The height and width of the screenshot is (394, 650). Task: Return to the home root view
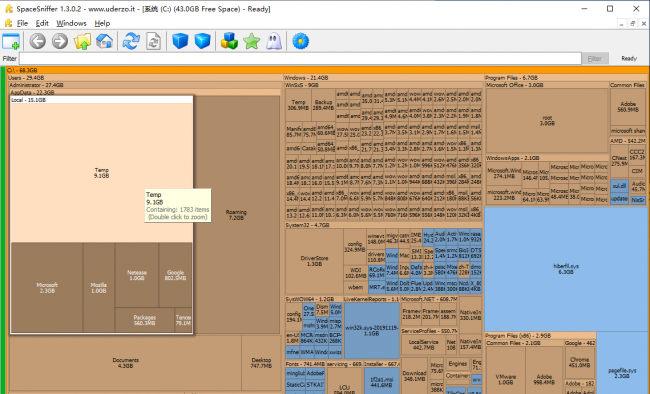click(104, 41)
